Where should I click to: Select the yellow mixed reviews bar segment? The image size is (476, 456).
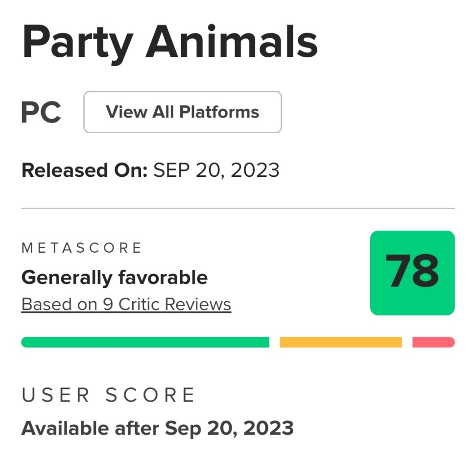[x=341, y=342]
